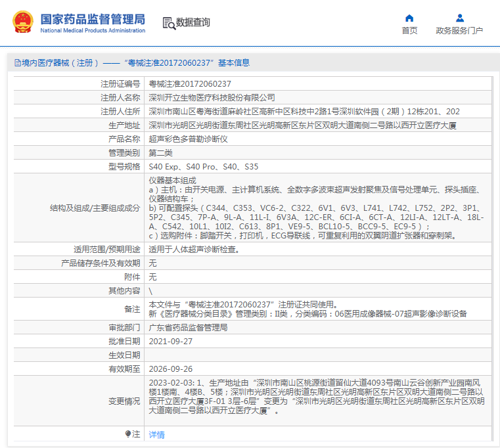This screenshot has width=500, height=448.
Task: Select the 2023-02-03 change record text
Action: point(317,397)
